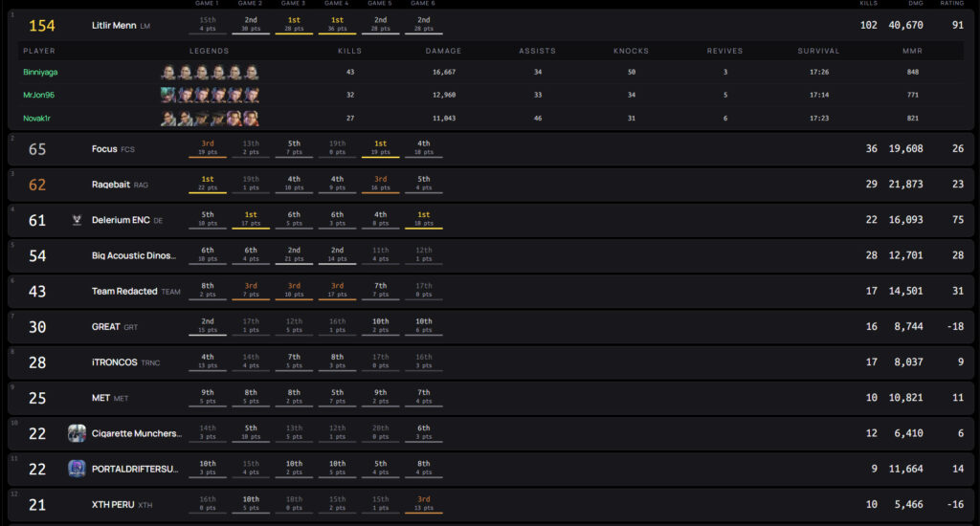Expand the Focus team row
980x526 pixels.
click(x=491, y=148)
